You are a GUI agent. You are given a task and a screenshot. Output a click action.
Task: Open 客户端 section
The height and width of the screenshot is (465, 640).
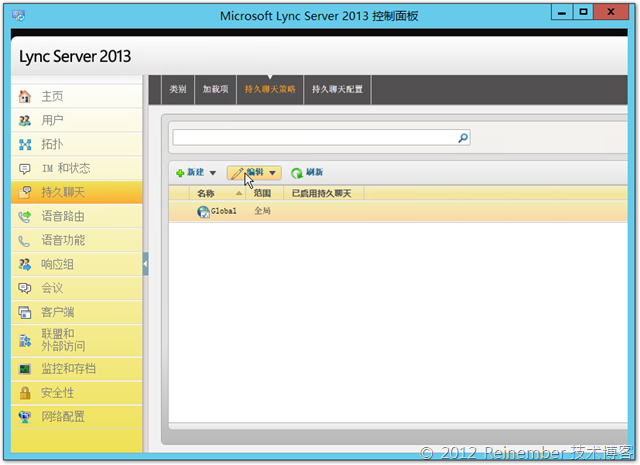(x=77, y=312)
